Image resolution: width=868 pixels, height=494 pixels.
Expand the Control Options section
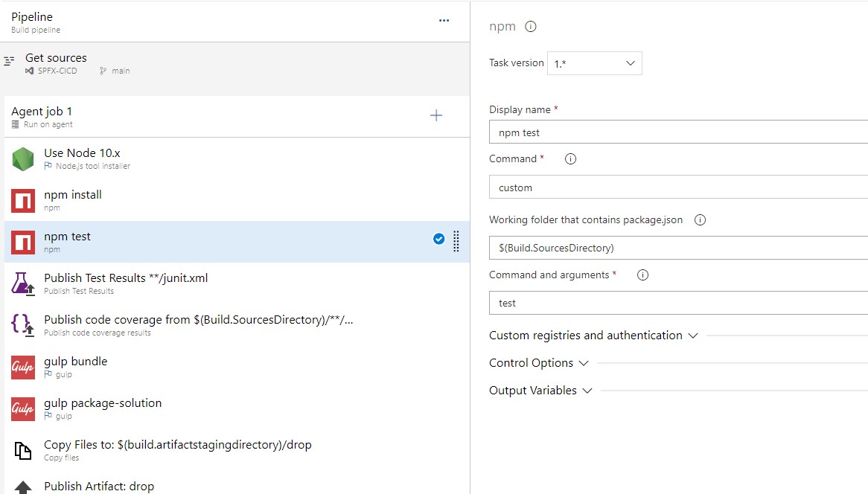[x=538, y=363]
